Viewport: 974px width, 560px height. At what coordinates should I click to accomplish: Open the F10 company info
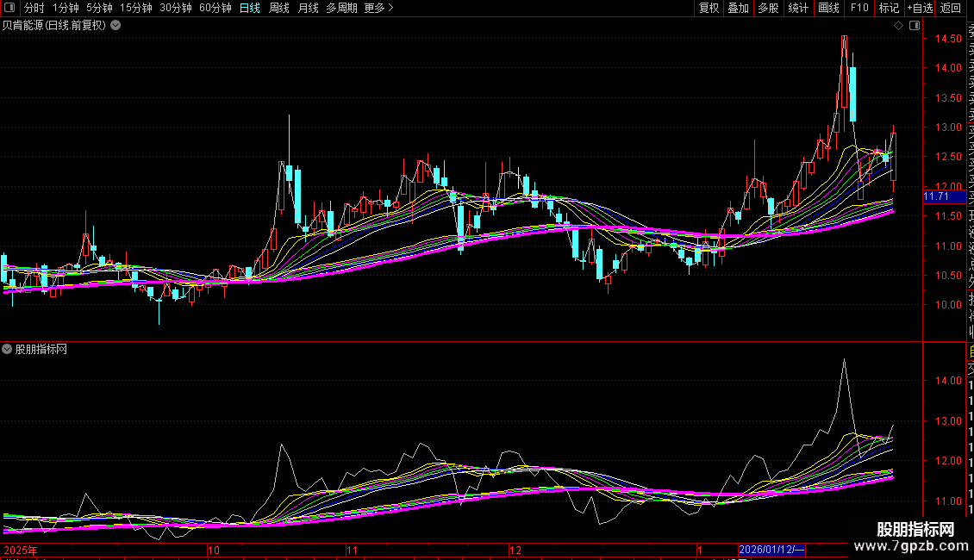coord(859,8)
